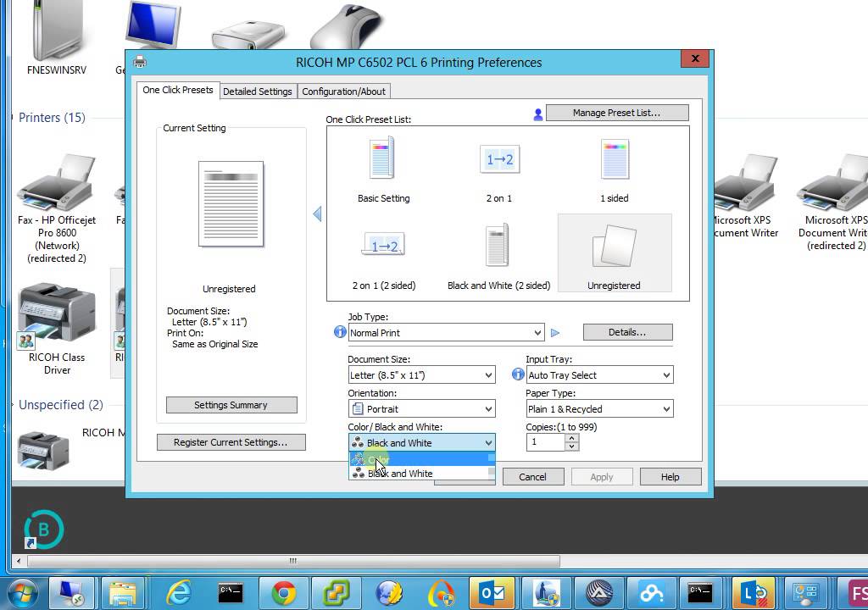868x610 pixels.
Task: Select the Basic Setting preset icon
Action: click(382, 159)
